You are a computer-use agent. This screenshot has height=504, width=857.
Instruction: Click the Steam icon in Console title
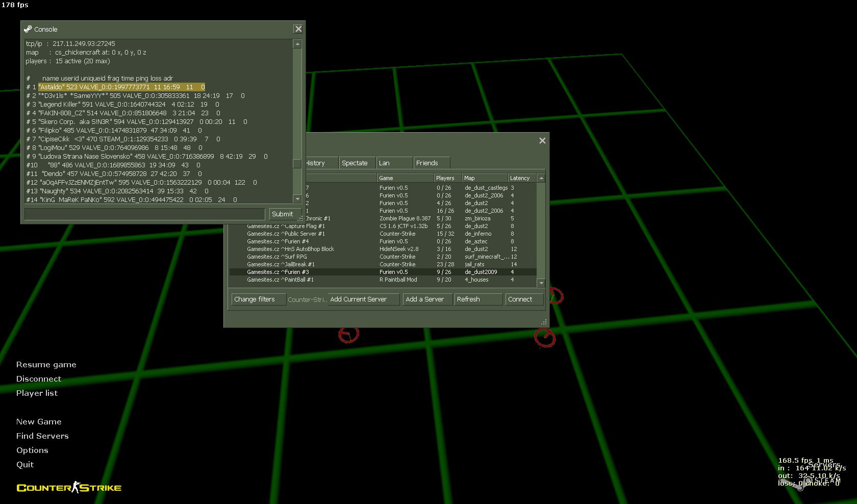point(28,29)
